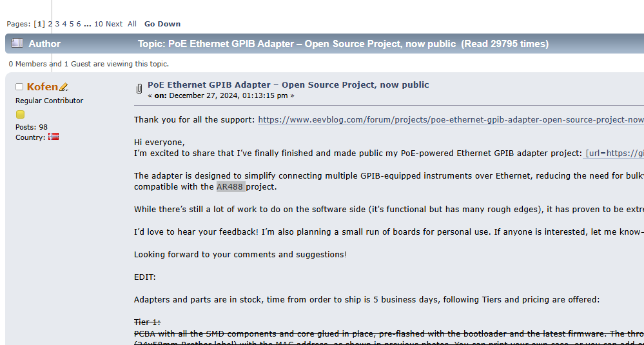This screenshot has height=345, width=644.
Task: Click the highlighted AR488 text
Action: [x=230, y=187]
